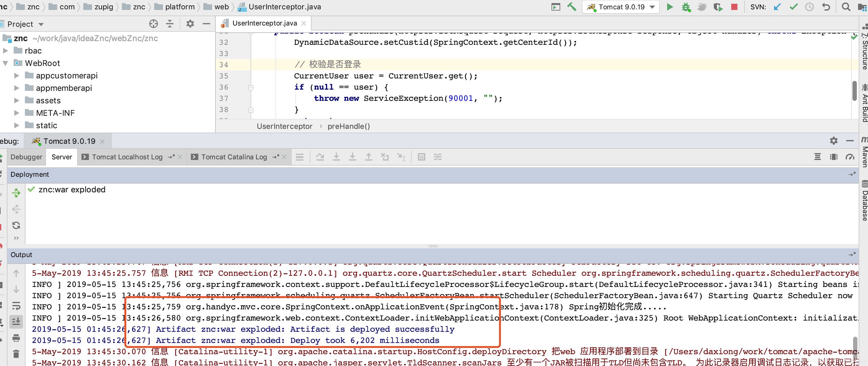868x366 pixels.
Task: Open Search Everywhere magnifier icon
Action: click(x=846, y=7)
